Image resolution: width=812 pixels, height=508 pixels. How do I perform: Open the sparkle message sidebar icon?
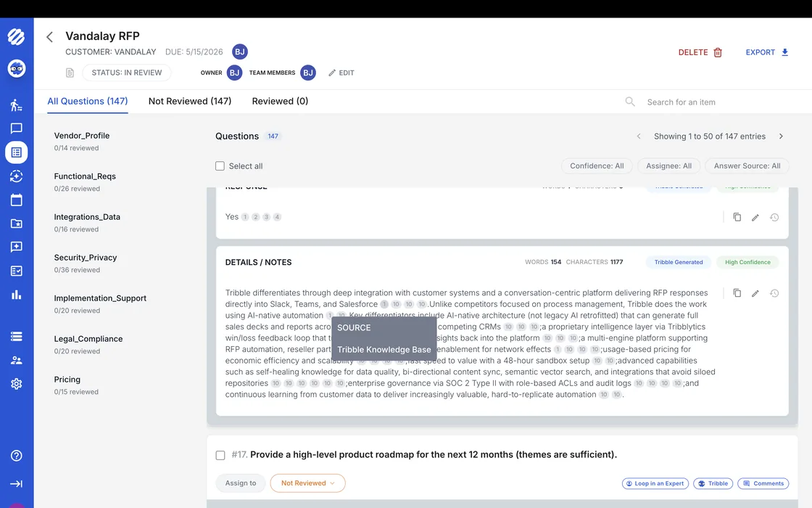[x=16, y=247]
